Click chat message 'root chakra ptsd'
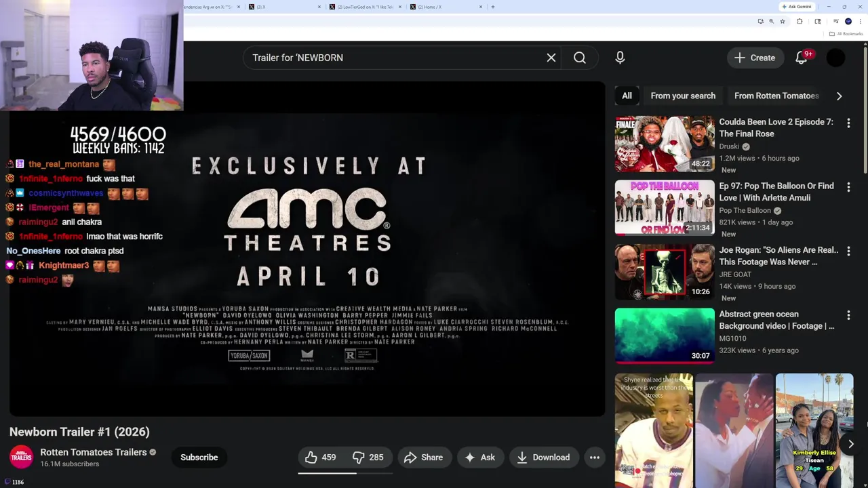 click(94, 251)
